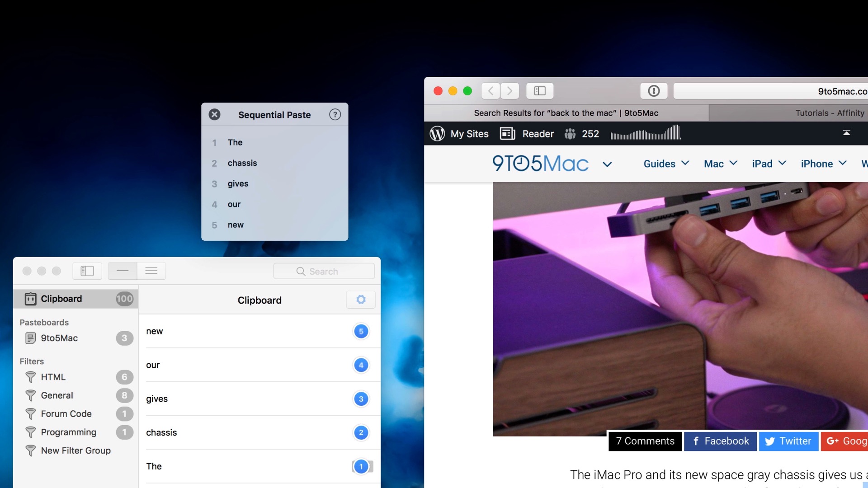Expand the 9to5Mac site switcher chevron

607,164
